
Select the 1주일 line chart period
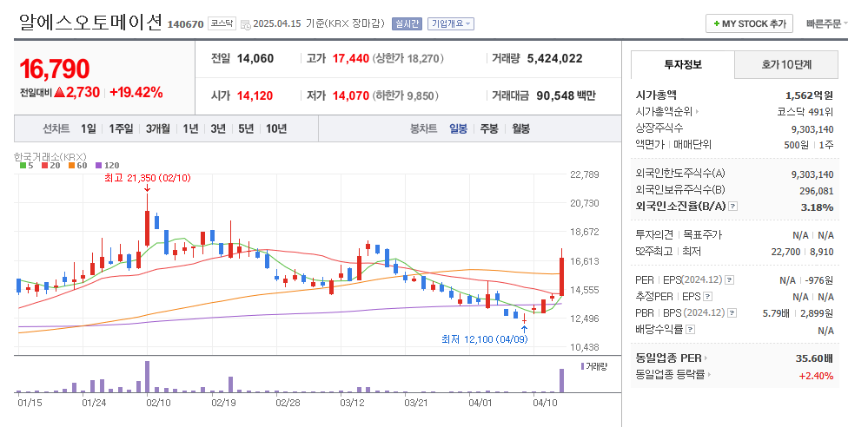point(121,128)
